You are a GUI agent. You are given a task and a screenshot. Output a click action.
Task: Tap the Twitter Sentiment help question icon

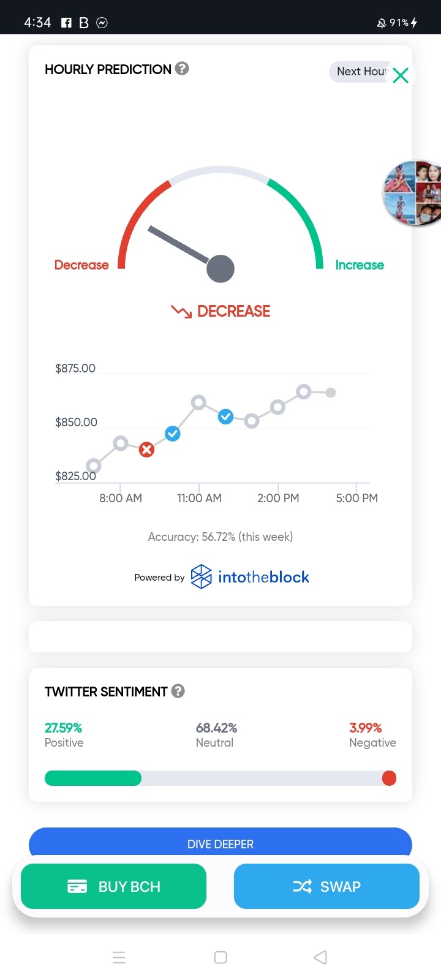click(178, 691)
